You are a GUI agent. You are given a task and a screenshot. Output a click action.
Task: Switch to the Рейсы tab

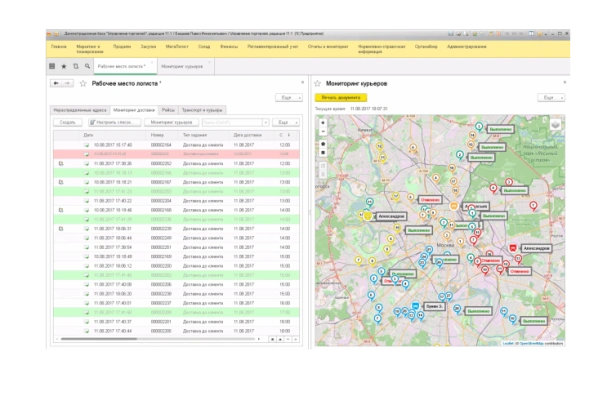click(168, 109)
